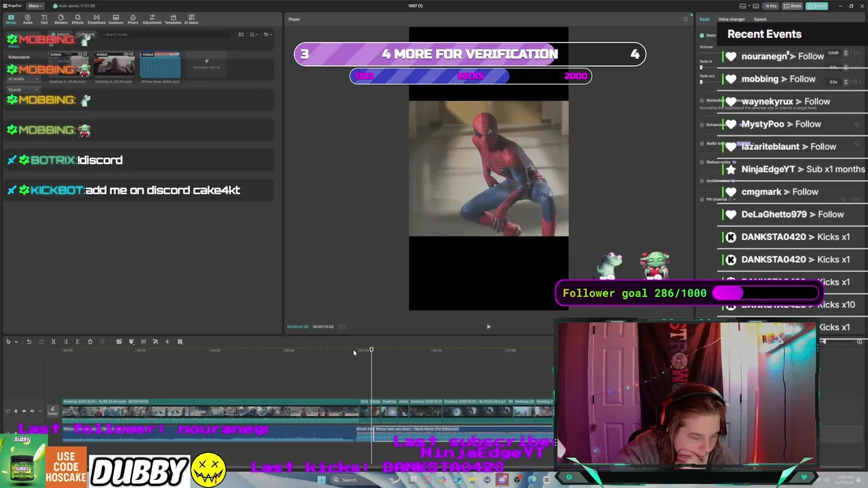Mute the video track speaker
Screen dimensions: 868x488
tap(32, 411)
